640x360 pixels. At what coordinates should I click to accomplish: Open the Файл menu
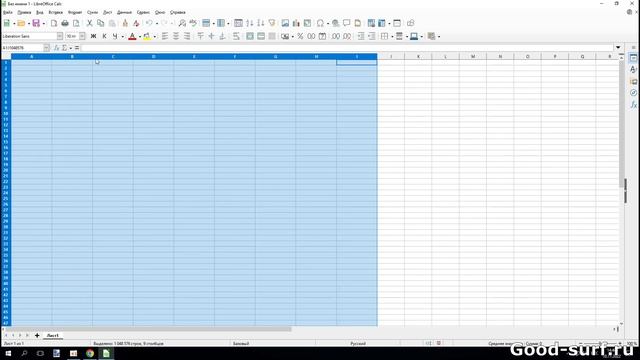[8, 12]
